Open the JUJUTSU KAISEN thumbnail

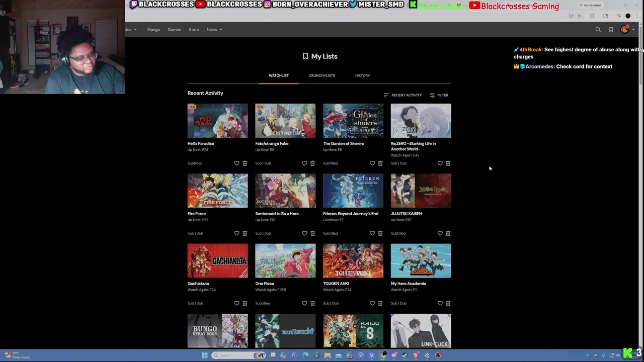421,191
